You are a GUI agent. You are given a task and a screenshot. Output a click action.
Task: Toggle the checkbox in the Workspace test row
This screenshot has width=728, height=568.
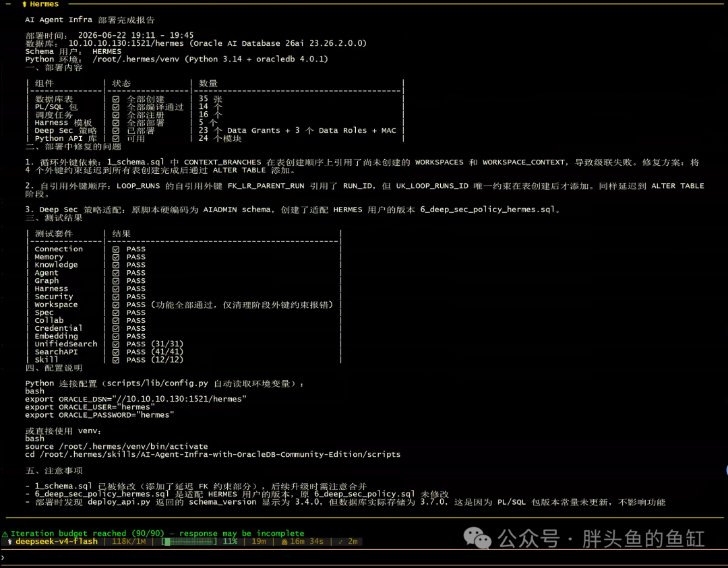[116, 305]
